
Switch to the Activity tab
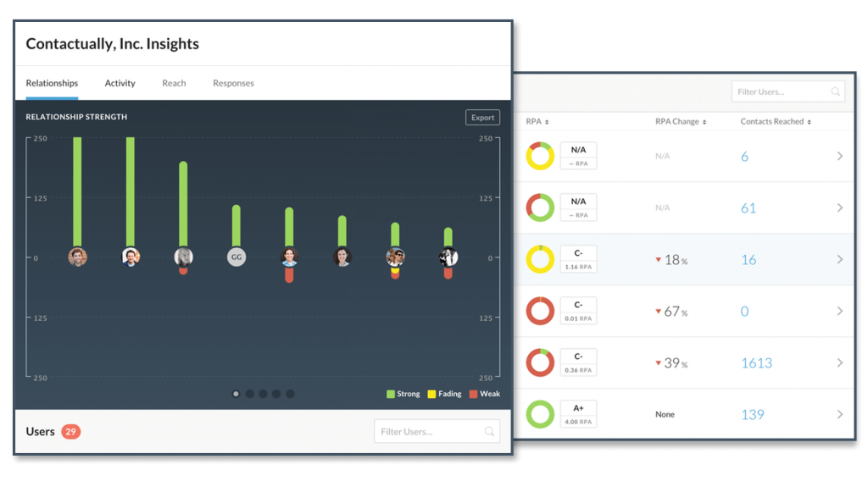click(120, 83)
